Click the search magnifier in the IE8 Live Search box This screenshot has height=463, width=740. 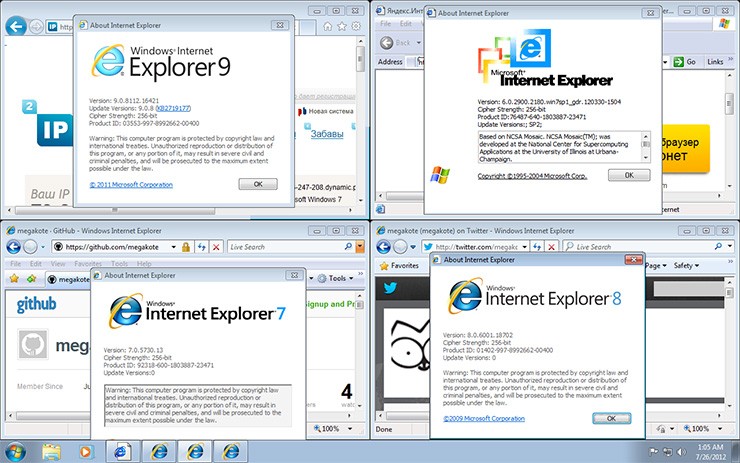click(x=718, y=246)
